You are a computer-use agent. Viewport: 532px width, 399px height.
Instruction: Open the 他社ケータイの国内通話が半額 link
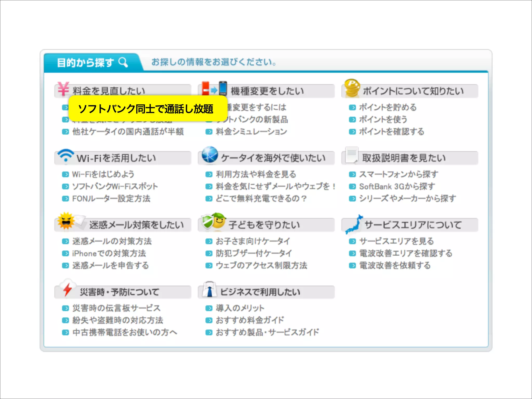(128, 132)
